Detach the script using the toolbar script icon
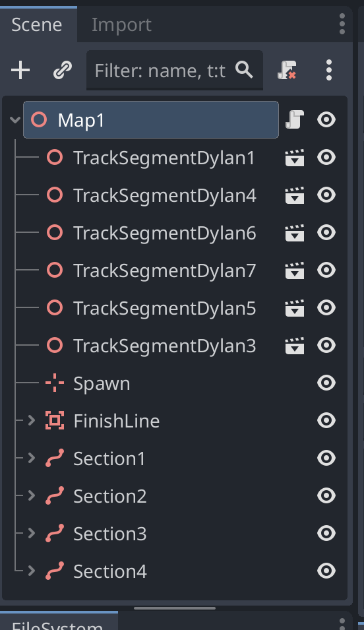Viewport: 364px width, 630px height. 287,71
